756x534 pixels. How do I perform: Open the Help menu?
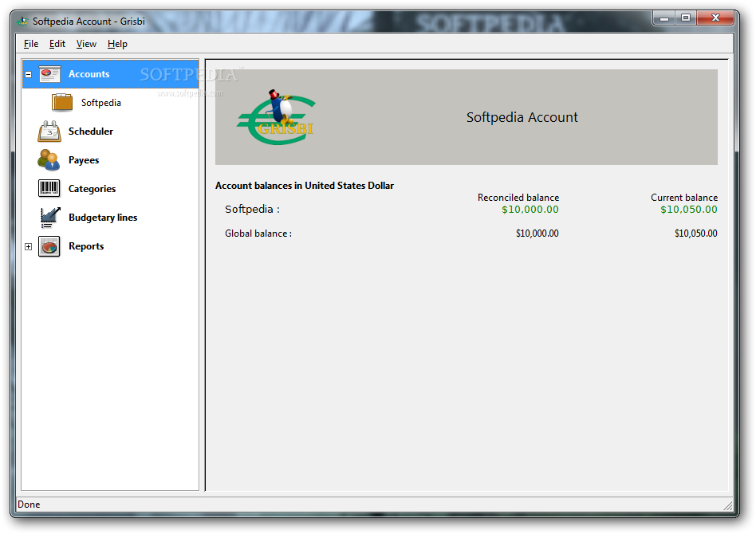pos(117,44)
